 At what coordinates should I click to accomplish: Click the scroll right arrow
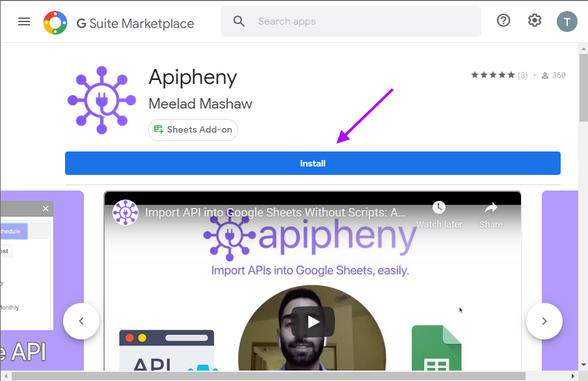572,376
